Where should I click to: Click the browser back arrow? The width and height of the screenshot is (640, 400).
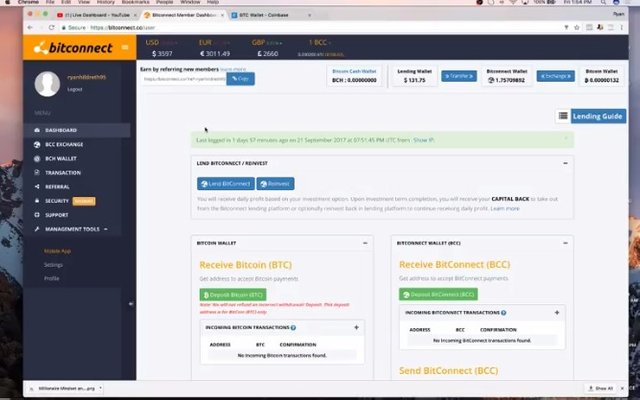click(x=30, y=27)
